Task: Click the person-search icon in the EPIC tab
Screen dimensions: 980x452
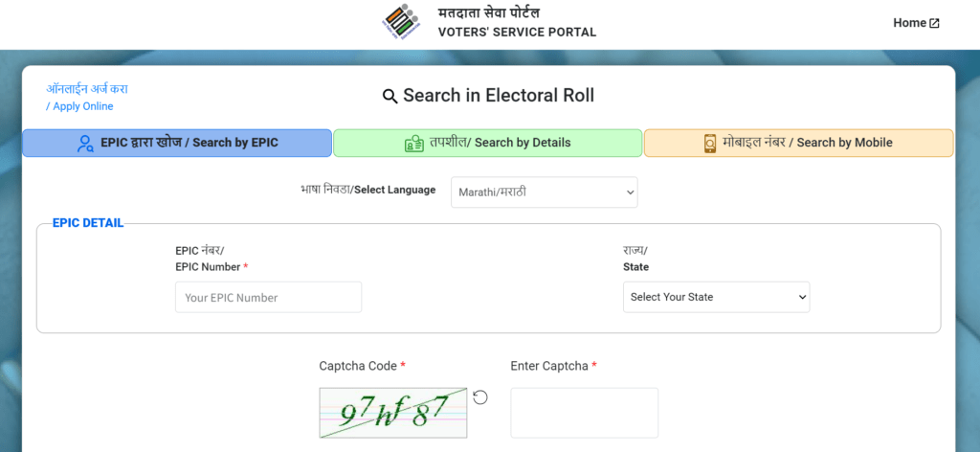Action: (x=85, y=143)
